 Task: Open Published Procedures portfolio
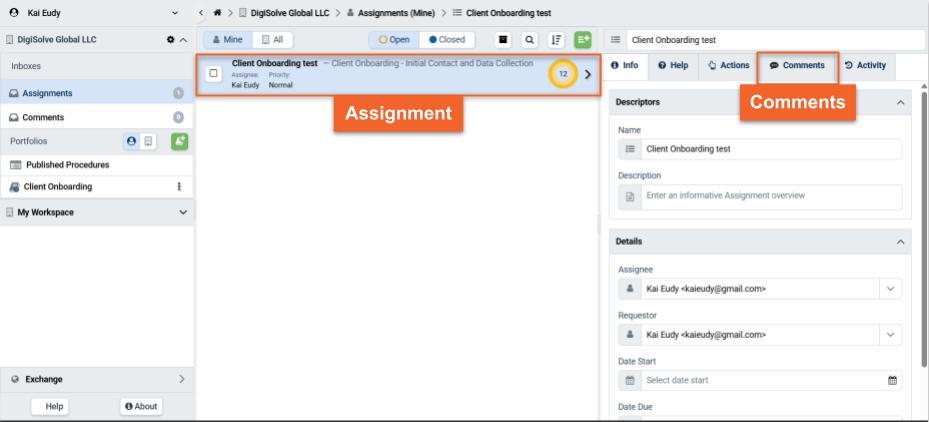tap(97, 165)
